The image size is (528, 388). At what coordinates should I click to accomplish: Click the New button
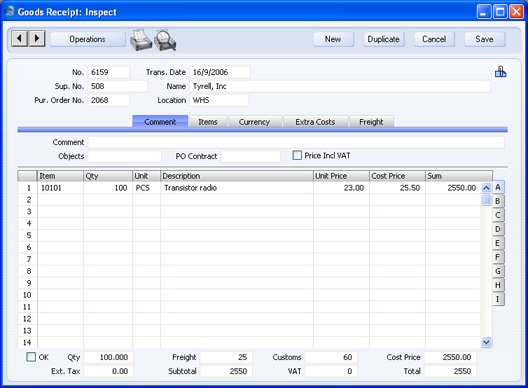coord(333,39)
